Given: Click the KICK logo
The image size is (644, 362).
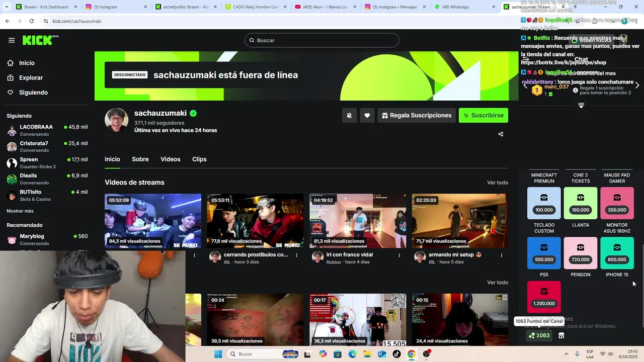Looking at the screenshot, I should pyautogui.click(x=40, y=40).
